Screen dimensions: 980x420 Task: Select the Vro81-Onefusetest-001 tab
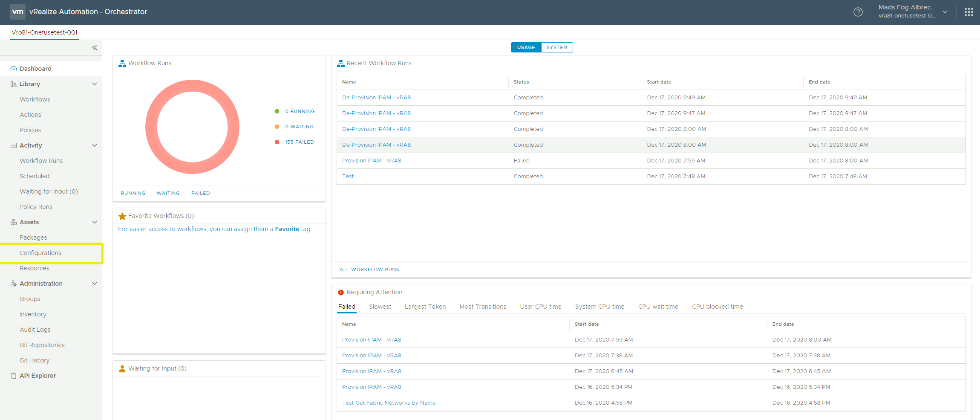pos(45,32)
